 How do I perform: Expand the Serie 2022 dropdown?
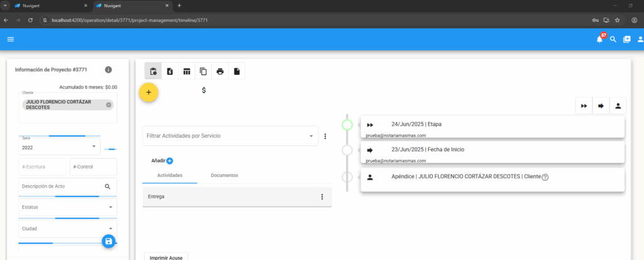pos(94,146)
